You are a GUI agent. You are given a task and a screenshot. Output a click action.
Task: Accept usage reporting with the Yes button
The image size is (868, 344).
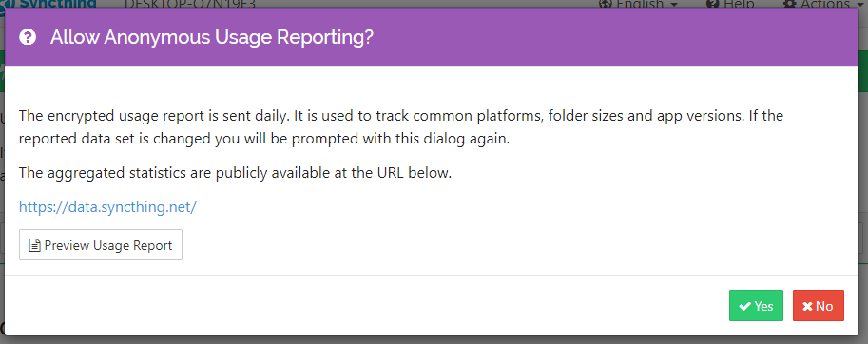pyautogui.click(x=756, y=305)
